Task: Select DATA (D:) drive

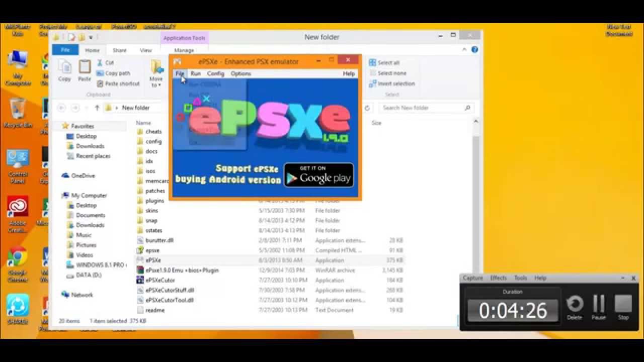Action: pyautogui.click(x=84, y=275)
